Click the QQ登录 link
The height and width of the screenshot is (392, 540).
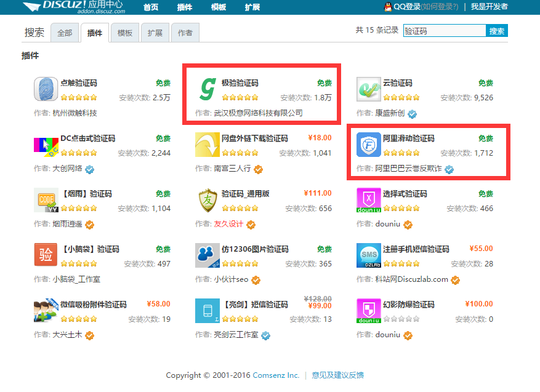pos(407,7)
